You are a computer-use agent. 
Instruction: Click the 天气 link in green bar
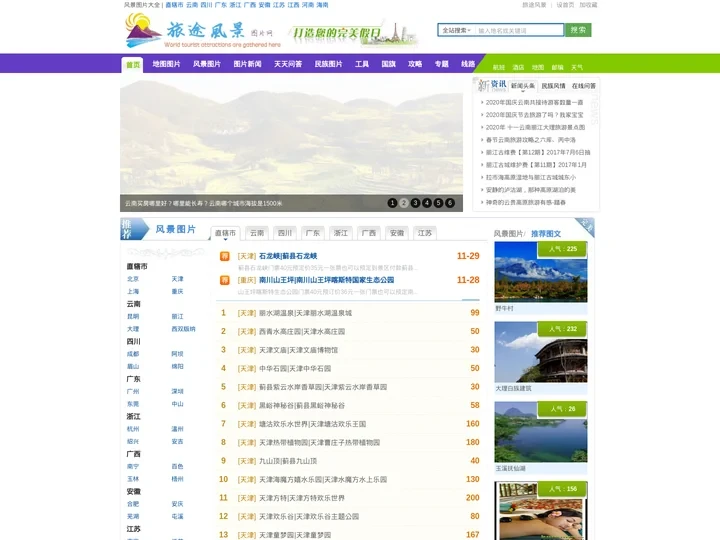(x=577, y=68)
